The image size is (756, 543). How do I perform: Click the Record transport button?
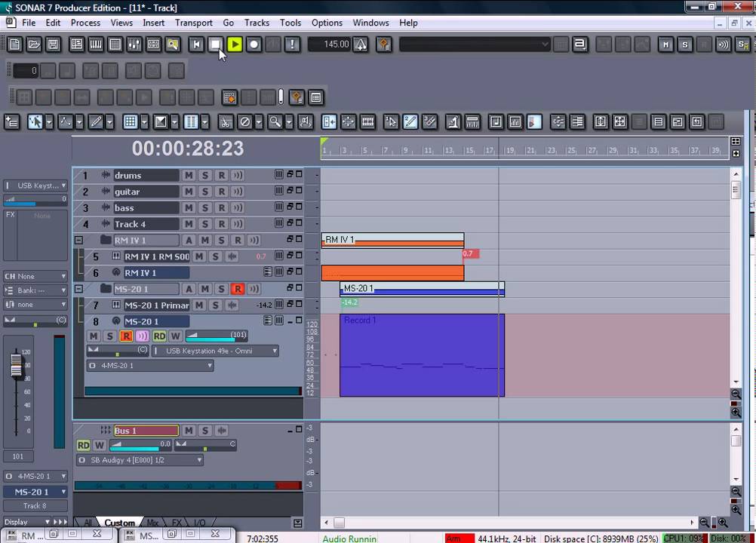(254, 44)
